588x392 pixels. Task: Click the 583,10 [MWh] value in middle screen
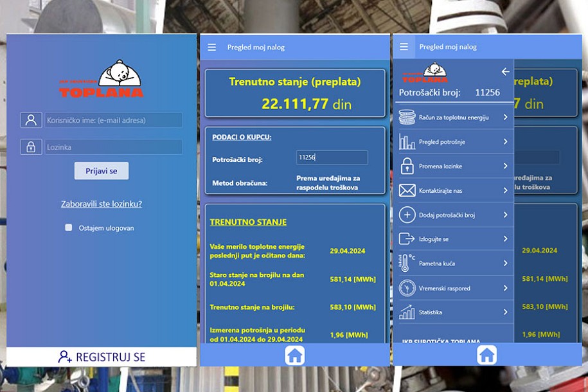353,307
